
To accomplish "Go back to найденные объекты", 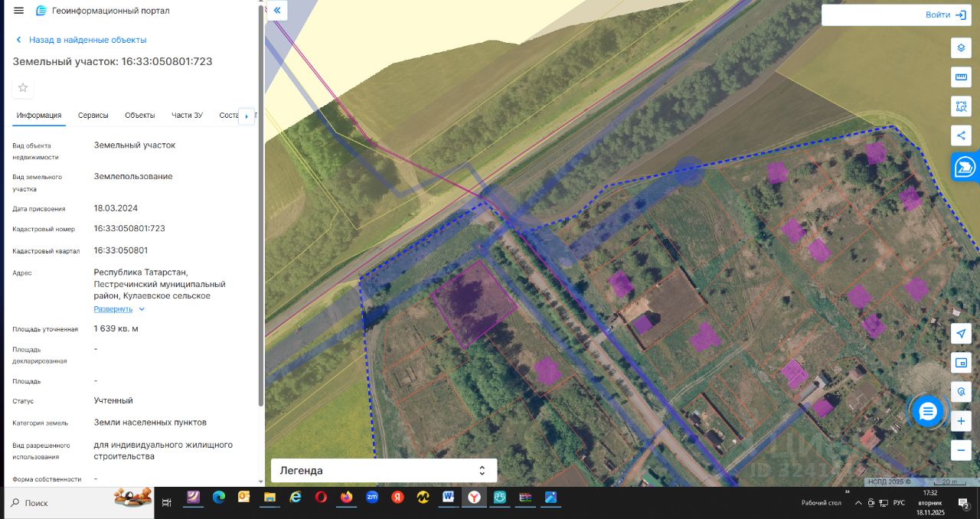I will pyautogui.click(x=80, y=40).
